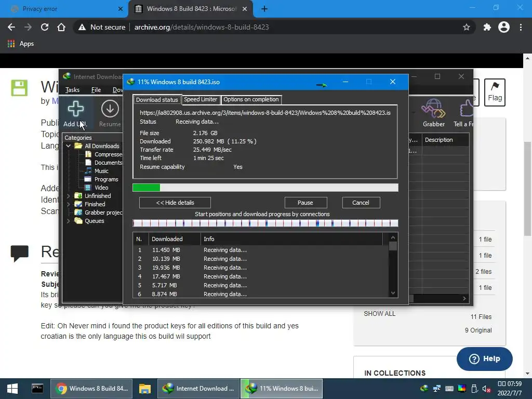Select the Programs category
Viewport: 532px width, 399px height.
(101, 179)
